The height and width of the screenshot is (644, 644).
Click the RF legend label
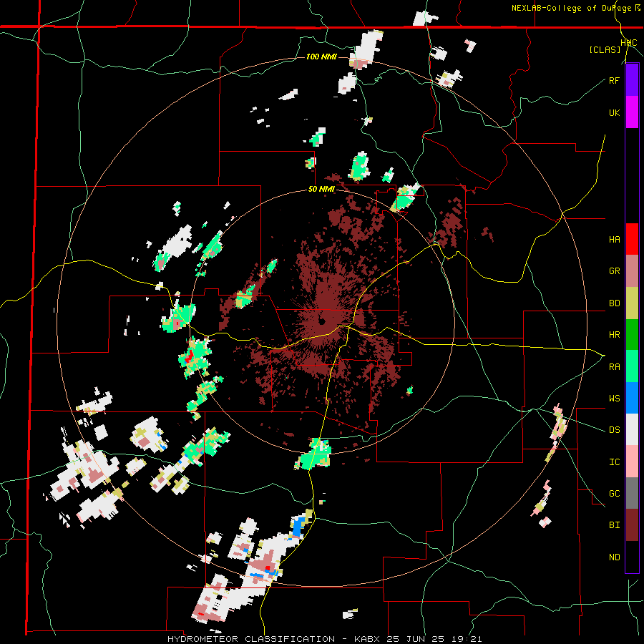614,80
